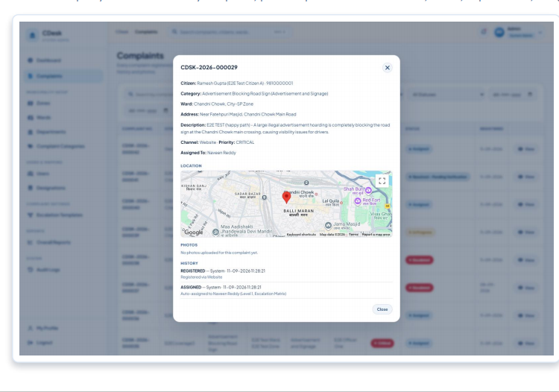Select the Maa Aadishakti Jhandewala Devi Mandir marker
Image resolution: width=559 pixels, height=392 pixels.
pos(215,232)
